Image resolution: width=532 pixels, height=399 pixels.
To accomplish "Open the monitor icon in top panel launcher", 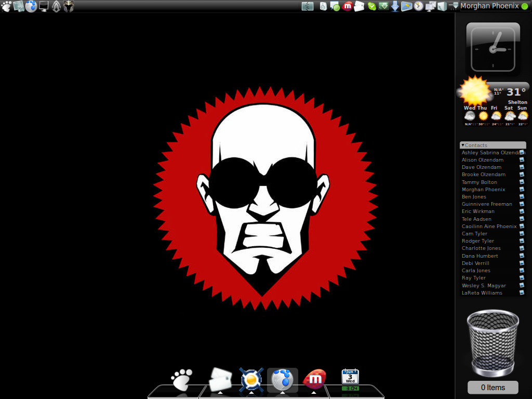I will pyautogui.click(x=44, y=6).
